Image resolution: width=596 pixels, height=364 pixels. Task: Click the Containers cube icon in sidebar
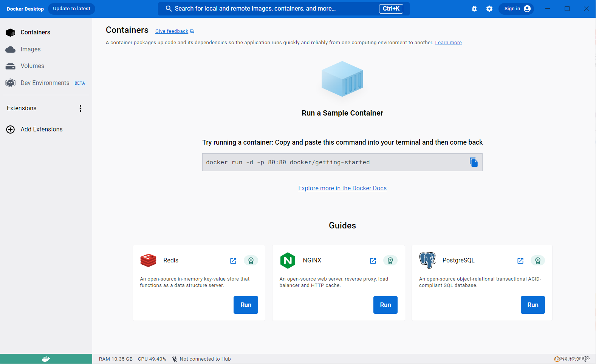click(x=11, y=32)
